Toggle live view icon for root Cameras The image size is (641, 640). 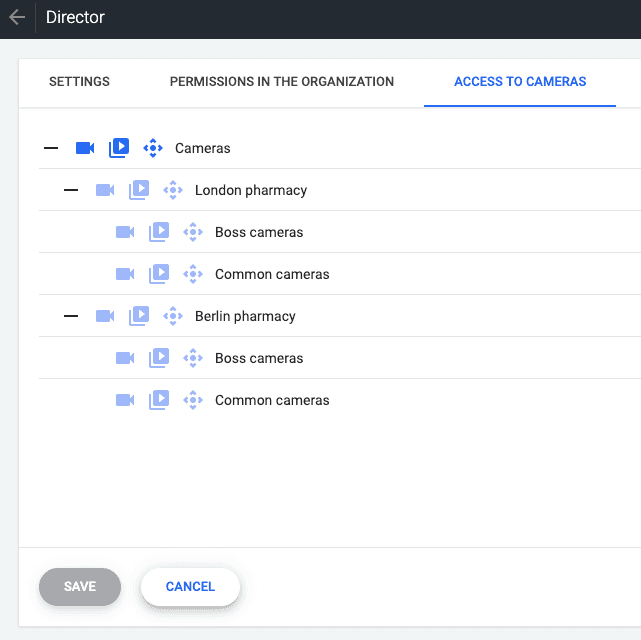[x=85, y=148]
